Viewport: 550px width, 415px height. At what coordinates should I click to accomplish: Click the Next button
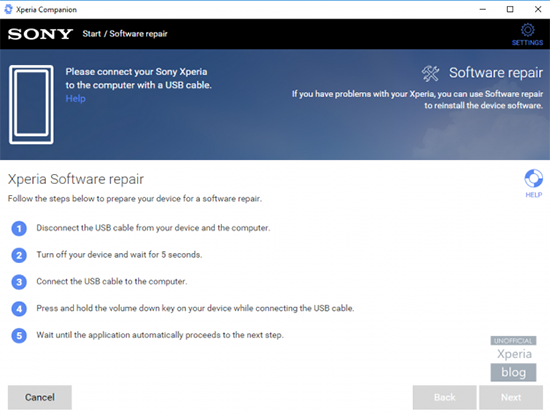tap(511, 397)
